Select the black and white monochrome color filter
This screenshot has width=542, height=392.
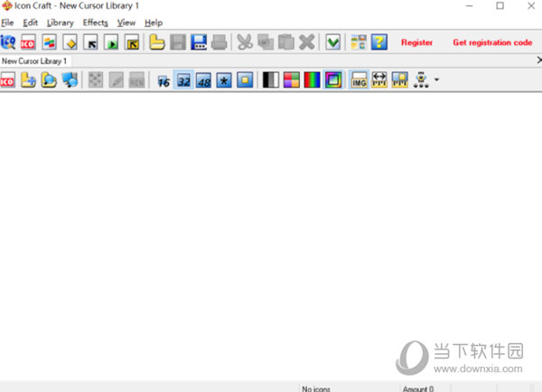[271, 79]
